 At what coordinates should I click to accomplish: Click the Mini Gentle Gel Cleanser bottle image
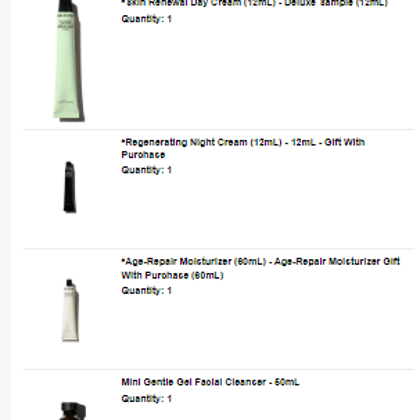(73, 411)
